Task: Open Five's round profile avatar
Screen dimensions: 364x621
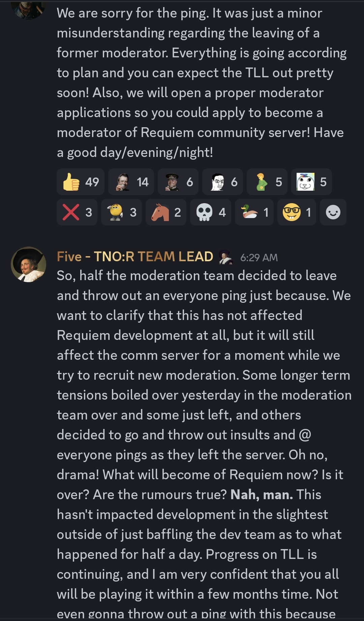Action: (x=29, y=265)
